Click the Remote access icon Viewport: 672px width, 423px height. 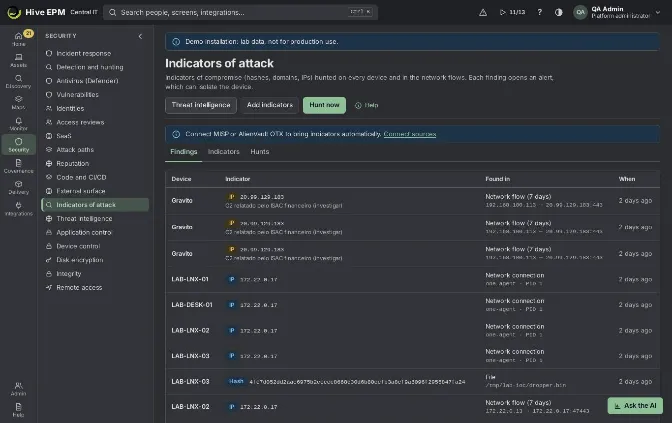coord(49,288)
